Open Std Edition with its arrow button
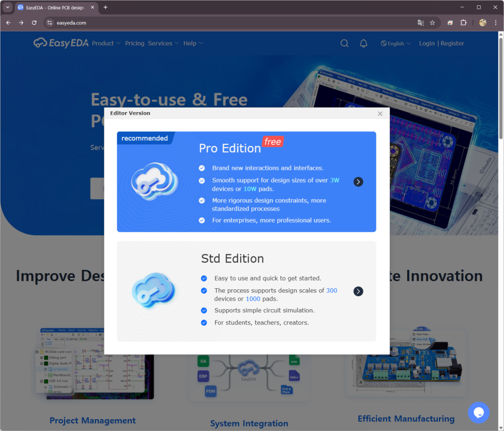The height and width of the screenshot is (431, 504). (358, 291)
